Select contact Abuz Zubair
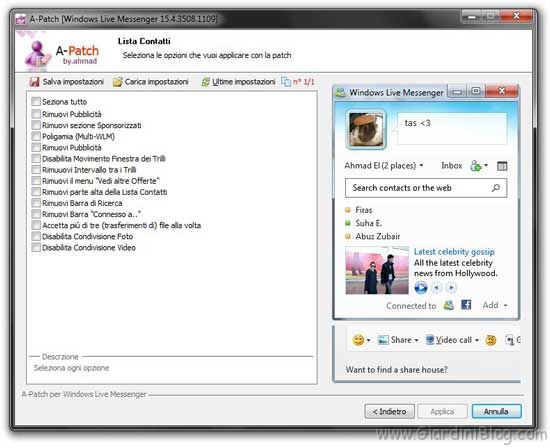The height and width of the screenshot is (448, 550). tap(378, 236)
